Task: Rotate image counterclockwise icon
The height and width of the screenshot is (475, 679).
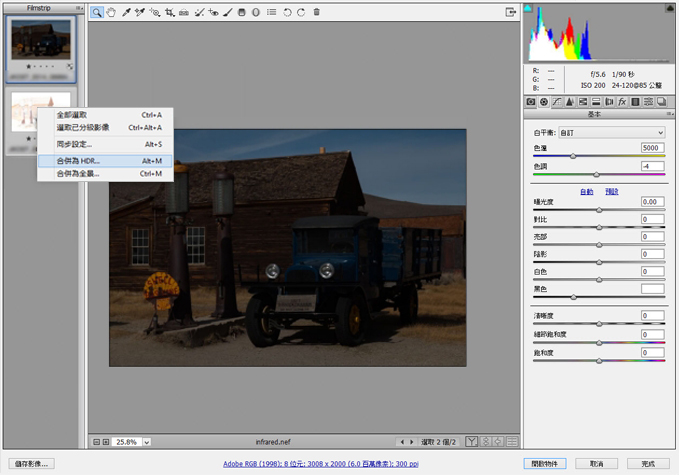Action: point(287,13)
